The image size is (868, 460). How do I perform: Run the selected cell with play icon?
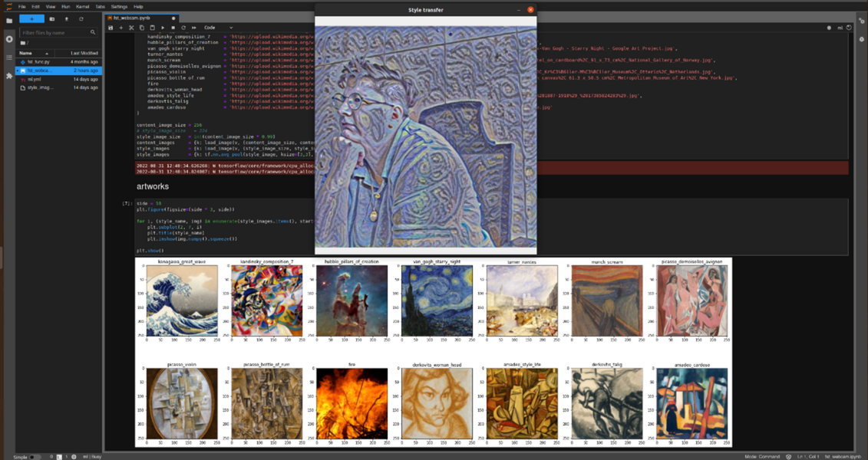pos(163,28)
